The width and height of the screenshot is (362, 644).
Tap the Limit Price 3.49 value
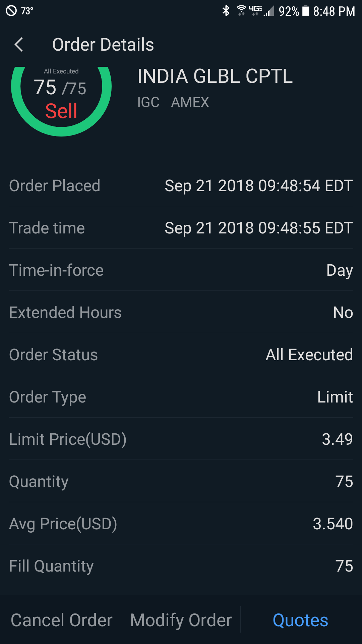click(337, 439)
